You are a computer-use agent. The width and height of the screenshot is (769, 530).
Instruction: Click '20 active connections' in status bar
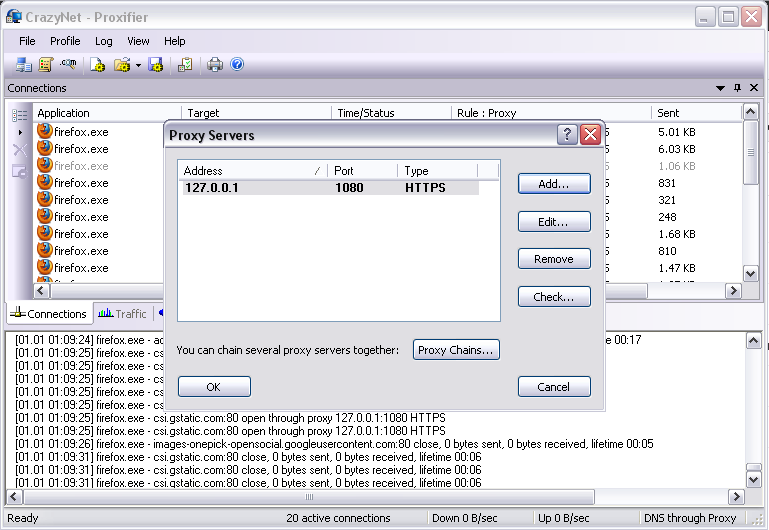pos(338,518)
